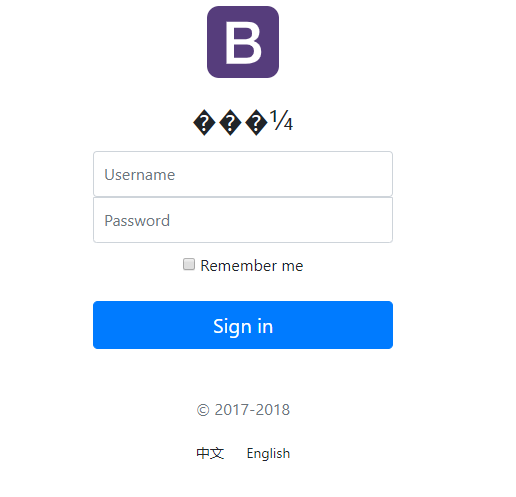
Task: Click the © copyright symbol in footer
Action: (x=203, y=410)
